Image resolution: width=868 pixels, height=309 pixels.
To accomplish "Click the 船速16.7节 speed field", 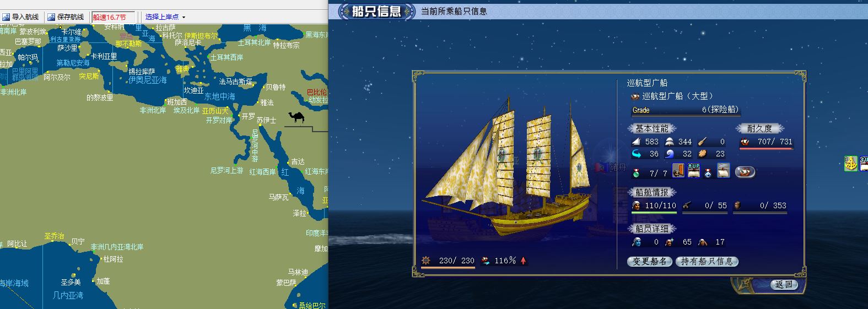I will pos(113,17).
